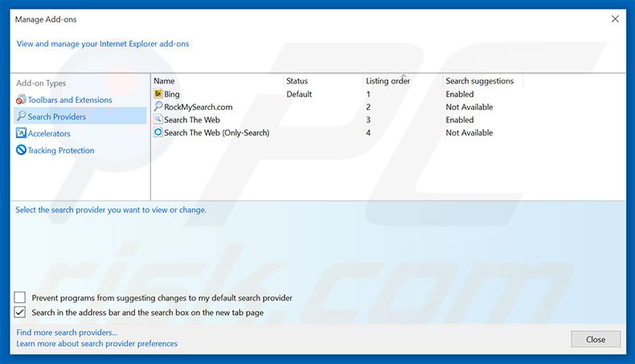Click the Toolbars and Extensions gear icon
635x364 pixels.
tap(21, 99)
